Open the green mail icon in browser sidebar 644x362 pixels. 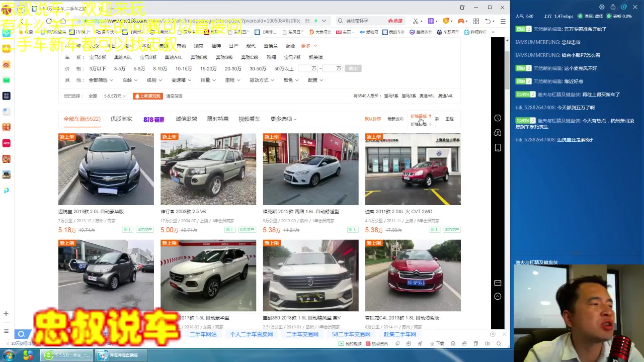(x=6, y=80)
